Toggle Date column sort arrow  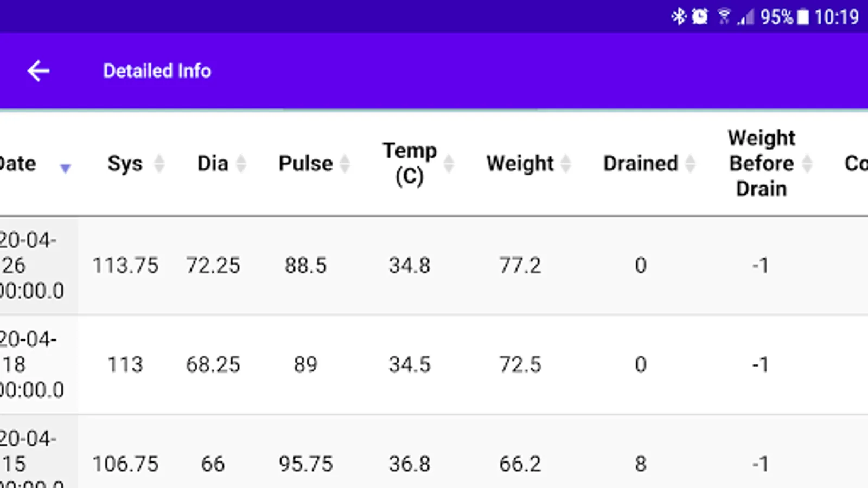(x=65, y=168)
